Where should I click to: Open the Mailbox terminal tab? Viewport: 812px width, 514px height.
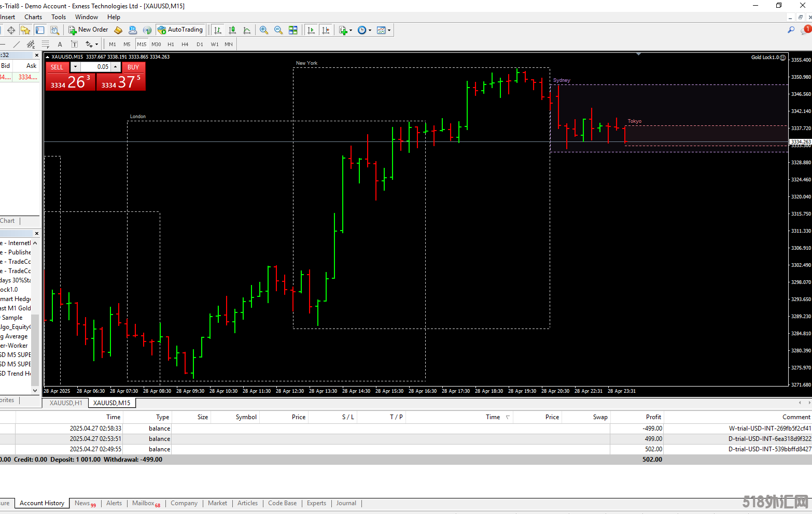tap(146, 503)
